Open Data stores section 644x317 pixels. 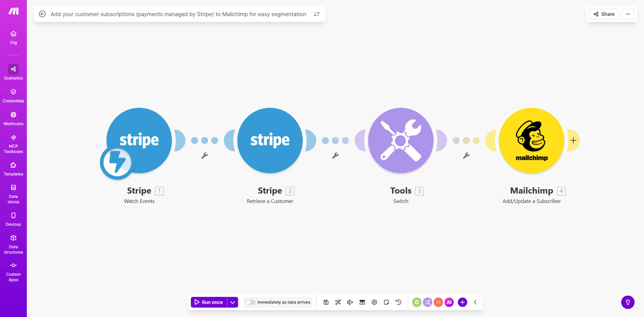[x=13, y=194]
